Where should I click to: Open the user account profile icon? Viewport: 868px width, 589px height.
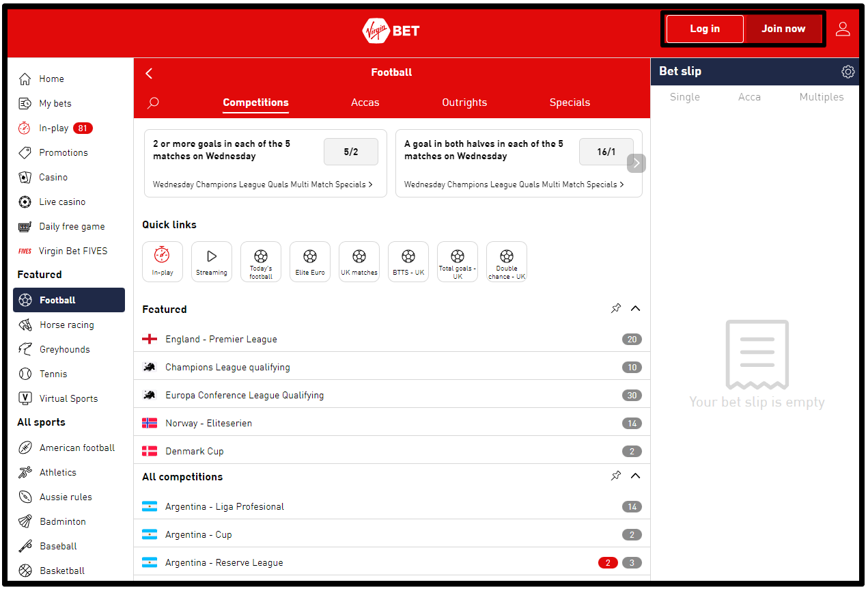click(843, 29)
